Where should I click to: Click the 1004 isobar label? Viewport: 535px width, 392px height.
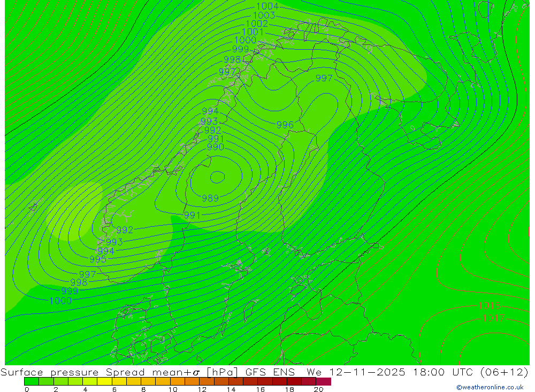(x=267, y=6)
